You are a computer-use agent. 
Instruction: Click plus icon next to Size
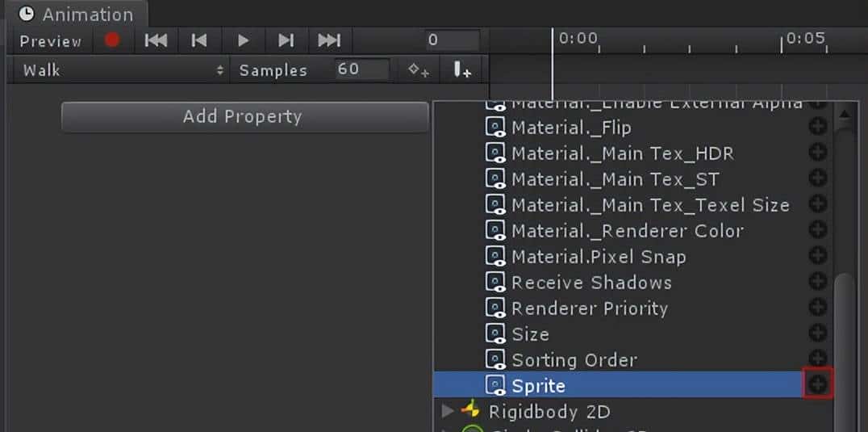point(818,333)
